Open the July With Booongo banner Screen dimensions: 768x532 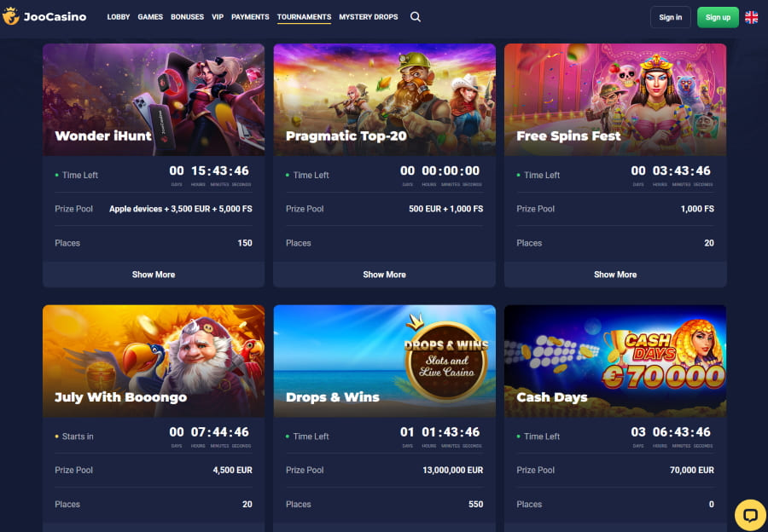point(154,361)
